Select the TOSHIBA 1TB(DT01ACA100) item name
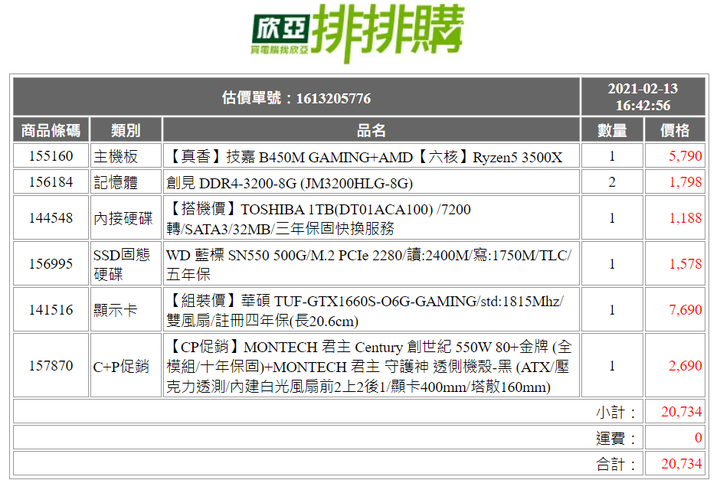This screenshot has width=720, height=480. coord(371,218)
